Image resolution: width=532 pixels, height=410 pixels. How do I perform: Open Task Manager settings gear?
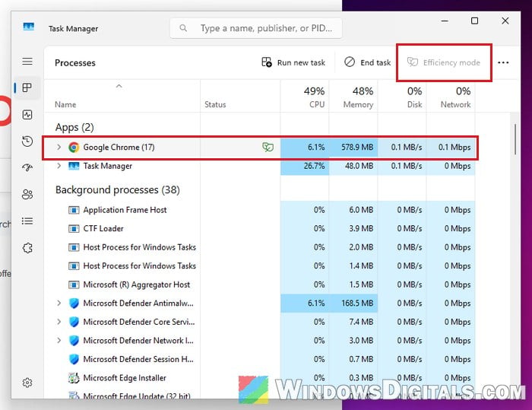tap(27, 383)
